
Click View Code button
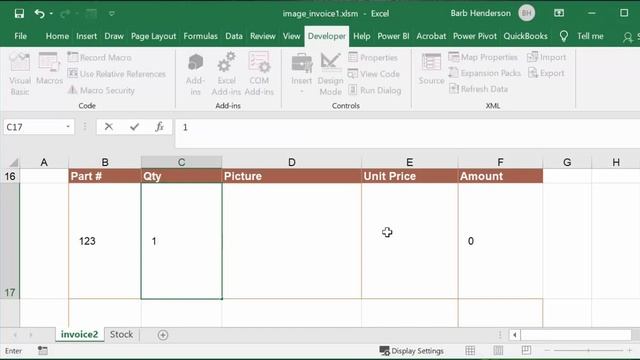374,74
